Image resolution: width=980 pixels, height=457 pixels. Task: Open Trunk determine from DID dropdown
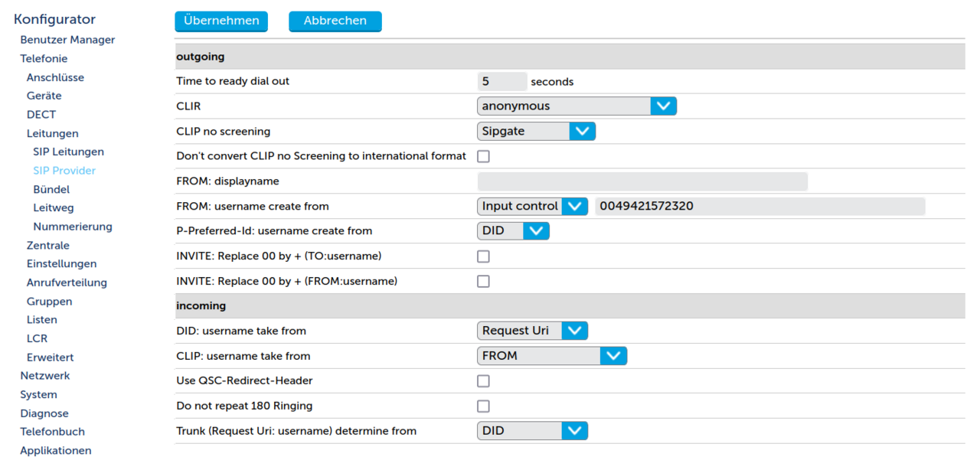pyautogui.click(x=532, y=431)
